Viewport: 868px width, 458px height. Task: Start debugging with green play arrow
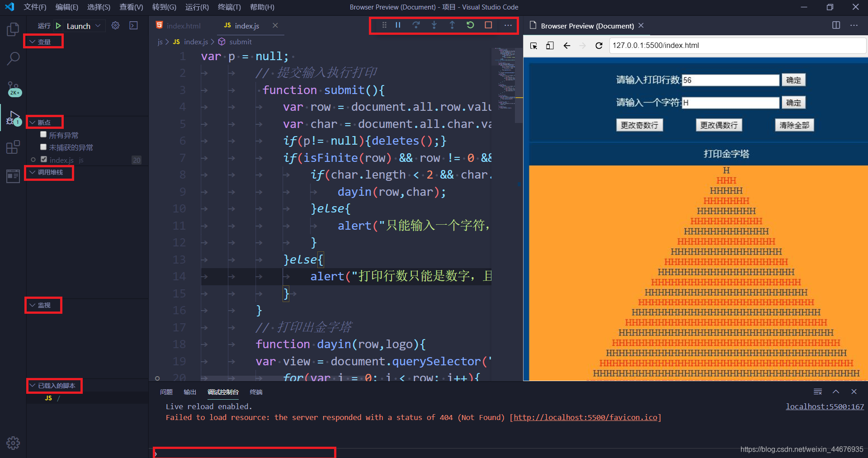click(58, 26)
